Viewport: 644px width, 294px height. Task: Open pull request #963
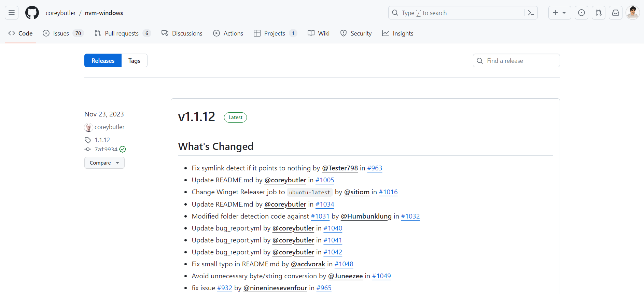pyautogui.click(x=375, y=168)
